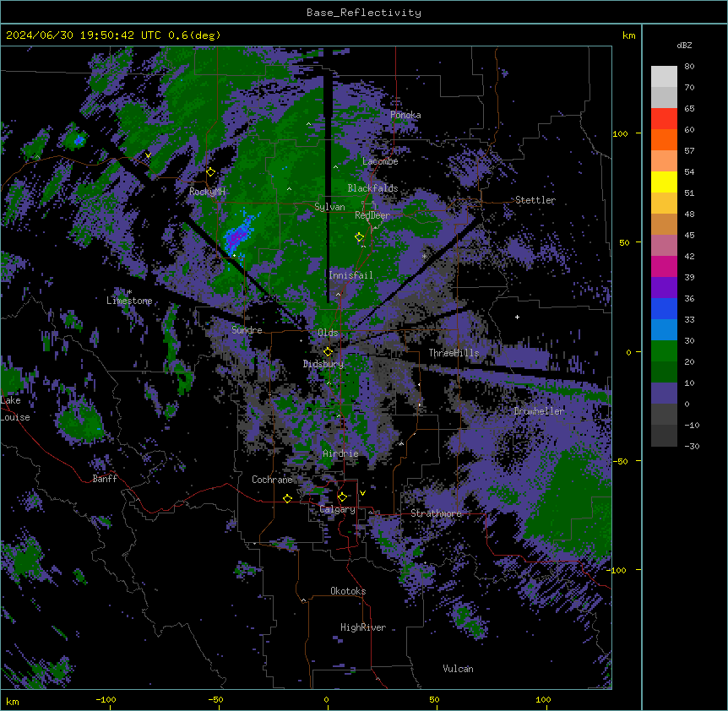
Task: Click the Limestone label
Action: [129, 301]
